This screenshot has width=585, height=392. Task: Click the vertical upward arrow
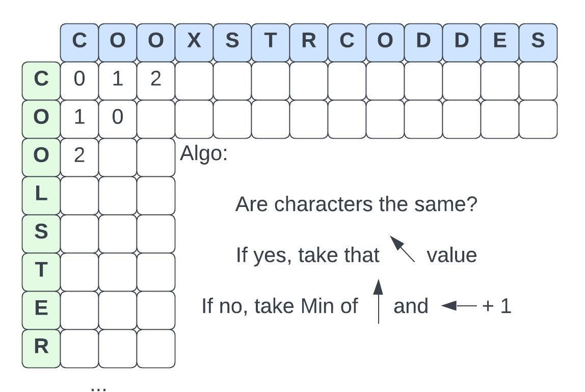pos(378,301)
